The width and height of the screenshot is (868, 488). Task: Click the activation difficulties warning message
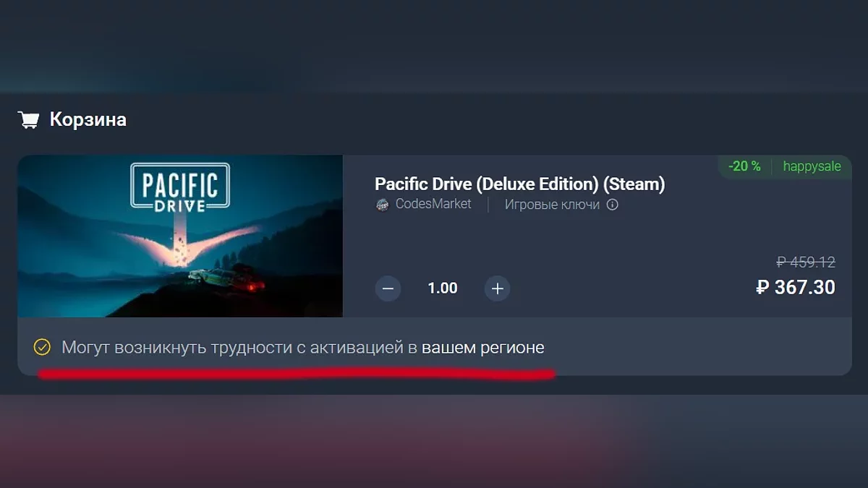pos(303,348)
